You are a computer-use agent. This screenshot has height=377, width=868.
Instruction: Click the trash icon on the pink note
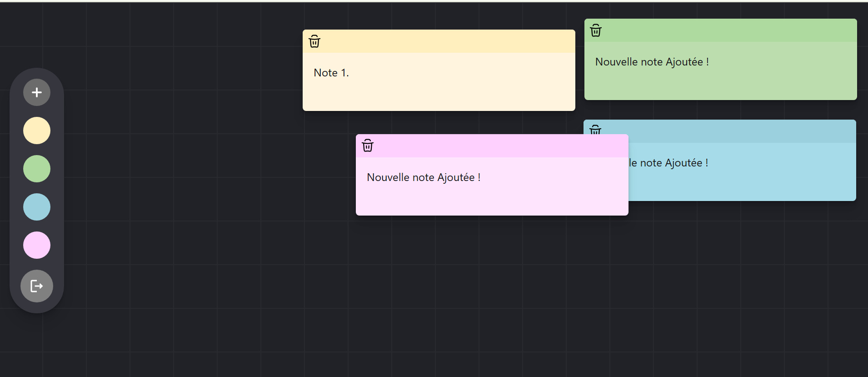pos(367,146)
